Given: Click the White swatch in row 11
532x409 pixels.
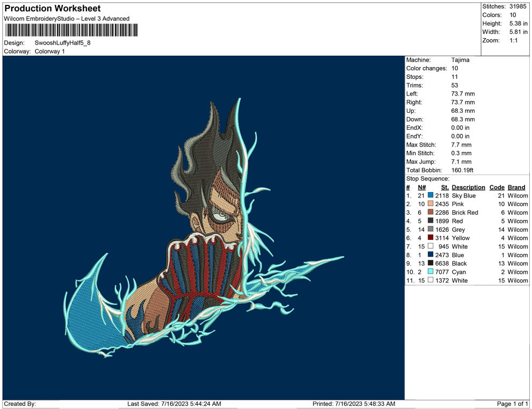Looking at the screenshot, I should (430, 280).
